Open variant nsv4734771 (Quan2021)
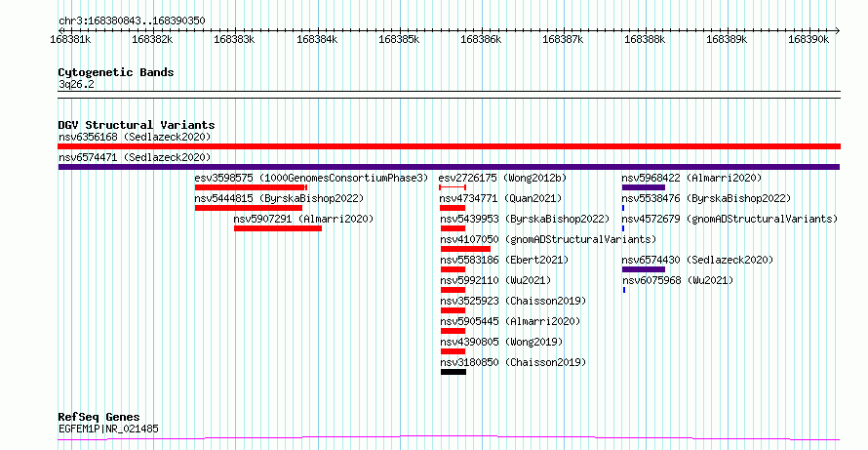Viewport: 868px width, 450px height. coord(501,198)
